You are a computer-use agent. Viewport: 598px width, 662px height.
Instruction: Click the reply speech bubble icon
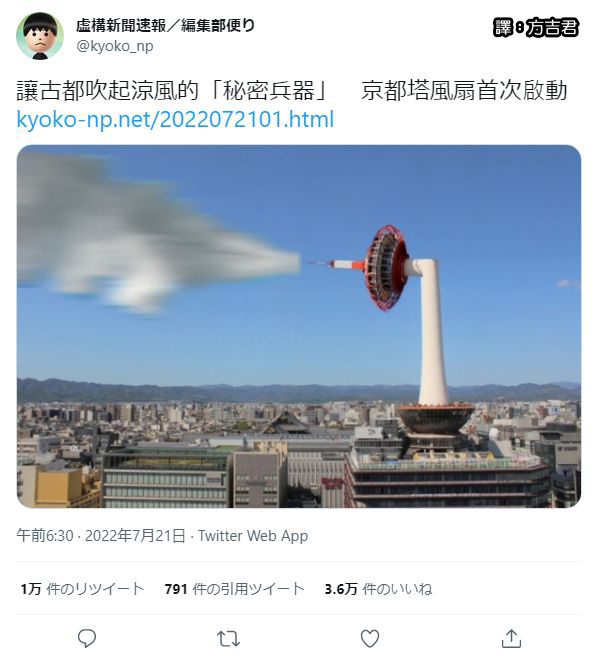click(87, 638)
